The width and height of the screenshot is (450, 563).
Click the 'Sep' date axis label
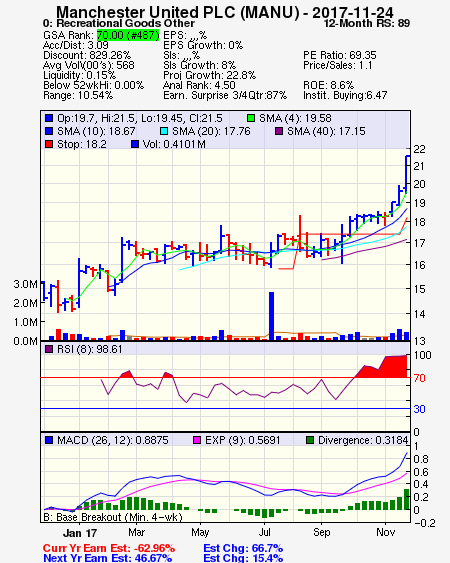(321, 532)
